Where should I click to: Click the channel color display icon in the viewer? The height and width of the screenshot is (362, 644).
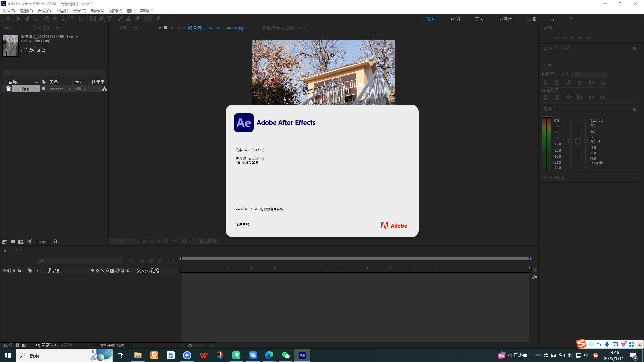click(x=159, y=241)
